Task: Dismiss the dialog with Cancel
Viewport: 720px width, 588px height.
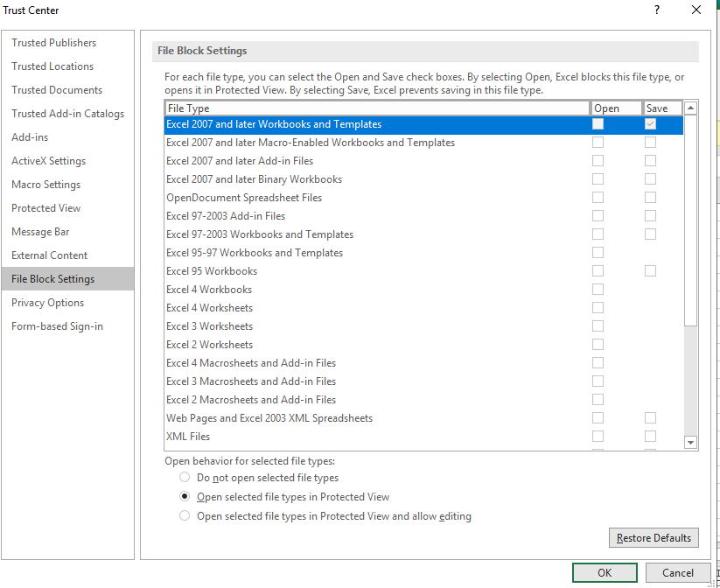Action: [676, 572]
